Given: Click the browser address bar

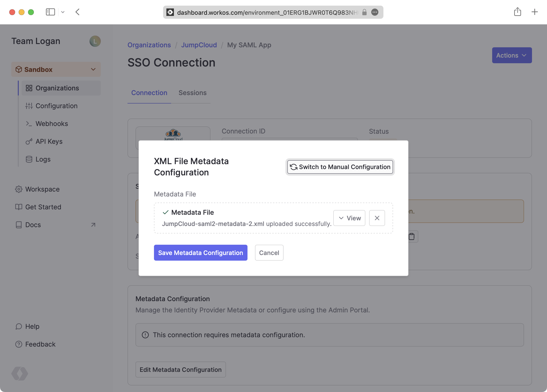Looking at the screenshot, I should tap(267, 12).
